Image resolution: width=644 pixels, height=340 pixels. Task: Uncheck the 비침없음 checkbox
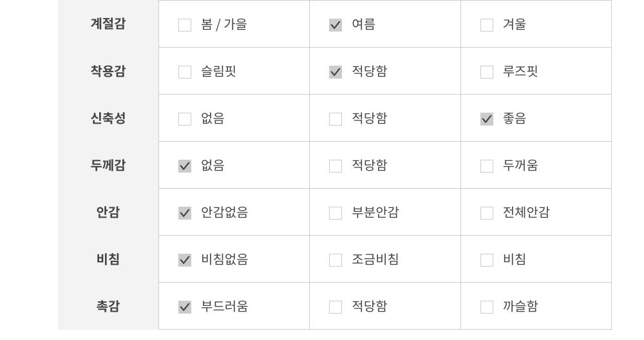pos(185,260)
